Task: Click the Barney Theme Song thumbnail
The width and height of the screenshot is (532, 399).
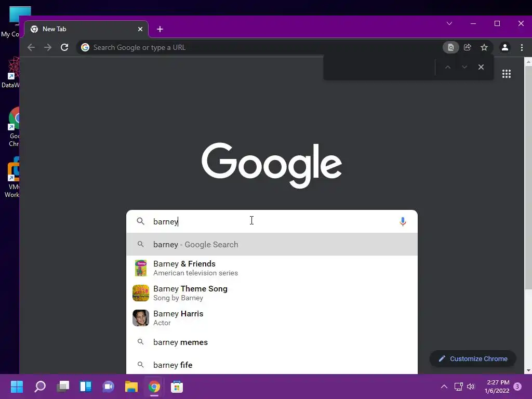Action: [x=141, y=293]
